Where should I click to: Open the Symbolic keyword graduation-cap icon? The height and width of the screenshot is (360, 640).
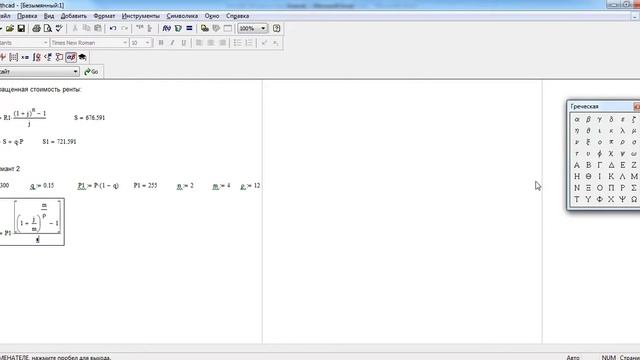(82, 57)
